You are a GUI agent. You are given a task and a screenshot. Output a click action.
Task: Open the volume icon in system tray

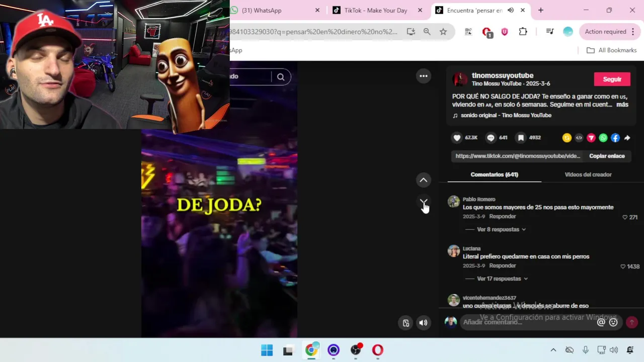pyautogui.click(x=614, y=350)
